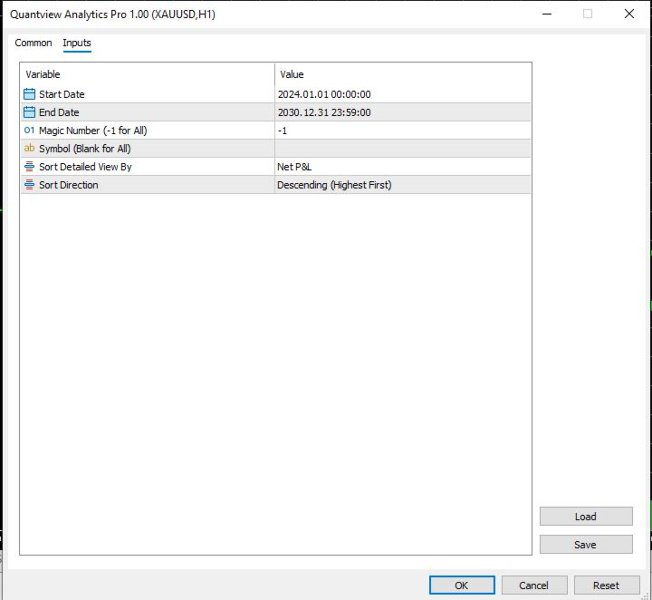
Task: Save inputs with the Save button
Action: (x=586, y=544)
